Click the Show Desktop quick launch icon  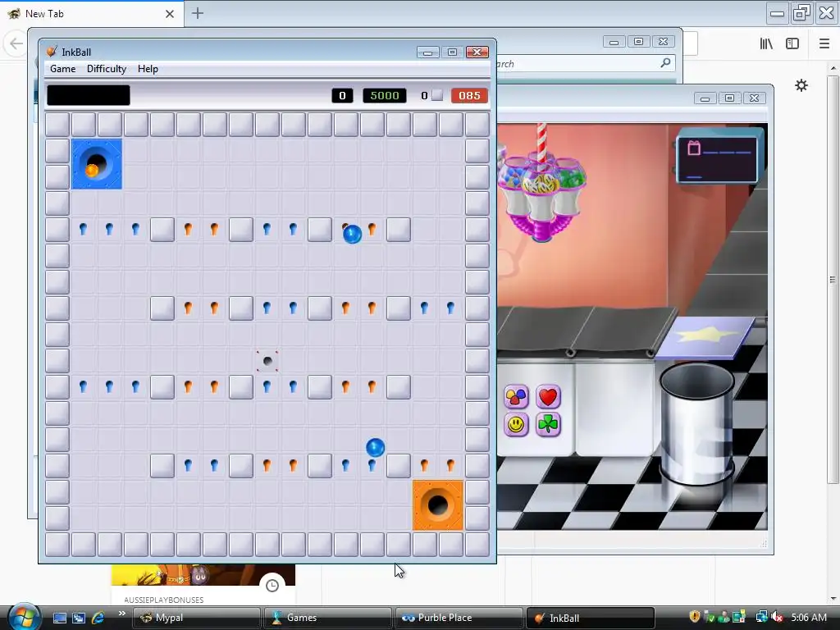coord(59,618)
